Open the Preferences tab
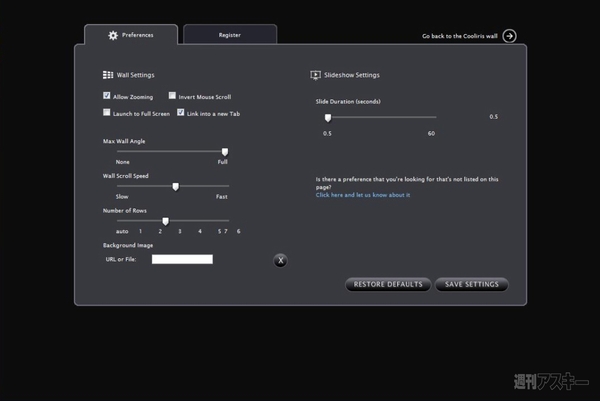This screenshot has height=401, width=600. click(x=131, y=35)
